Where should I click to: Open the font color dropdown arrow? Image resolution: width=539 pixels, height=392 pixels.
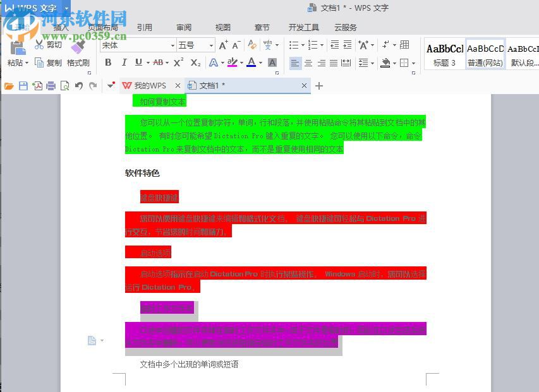tap(259, 63)
